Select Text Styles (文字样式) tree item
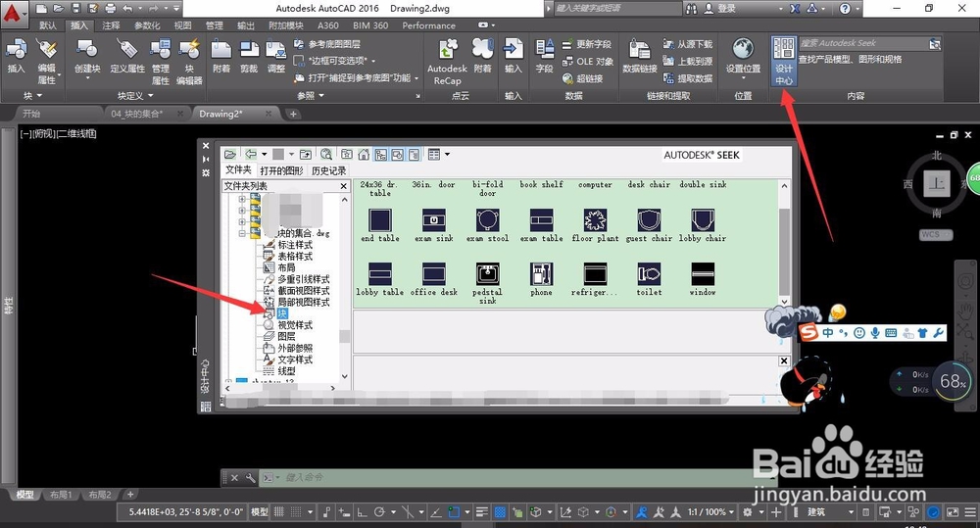This screenshot has height=528, width=980. click(295, 360)
